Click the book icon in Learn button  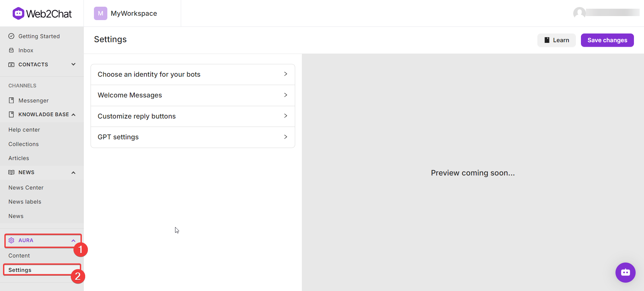point(547,40)
